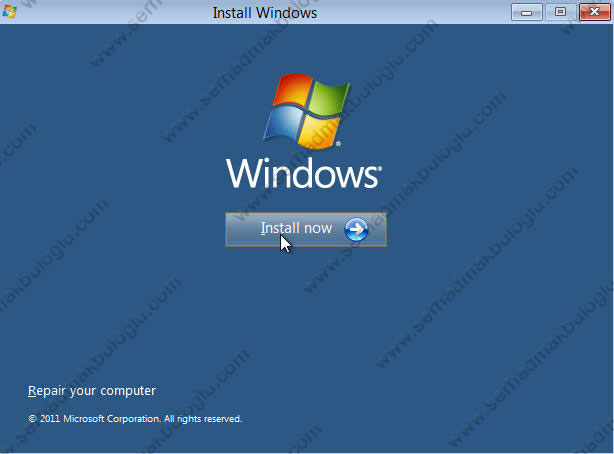The height and width of the screenshot is (454, 614).
Task: Click the copyright Microsoft Corporation text
Action: click(135, 419)
